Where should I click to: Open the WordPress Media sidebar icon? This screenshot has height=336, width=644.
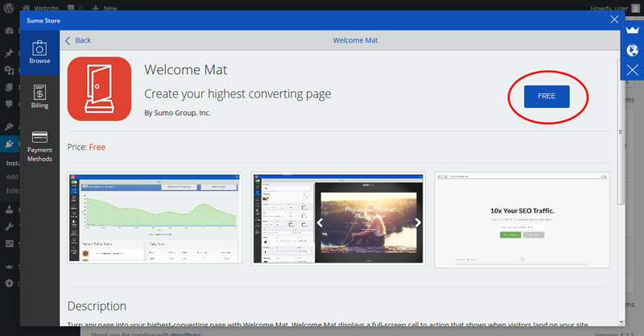tap(9, 70)
